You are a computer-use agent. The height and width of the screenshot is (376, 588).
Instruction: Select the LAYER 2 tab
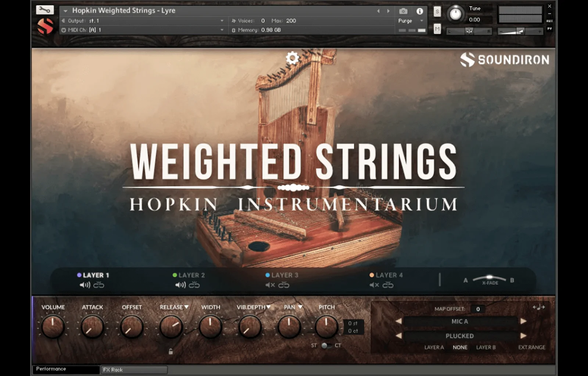pos(191,275)
